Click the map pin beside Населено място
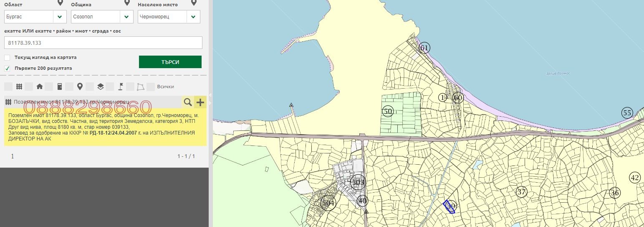This screenshot has height=227, width=644. tap(194, 3)
